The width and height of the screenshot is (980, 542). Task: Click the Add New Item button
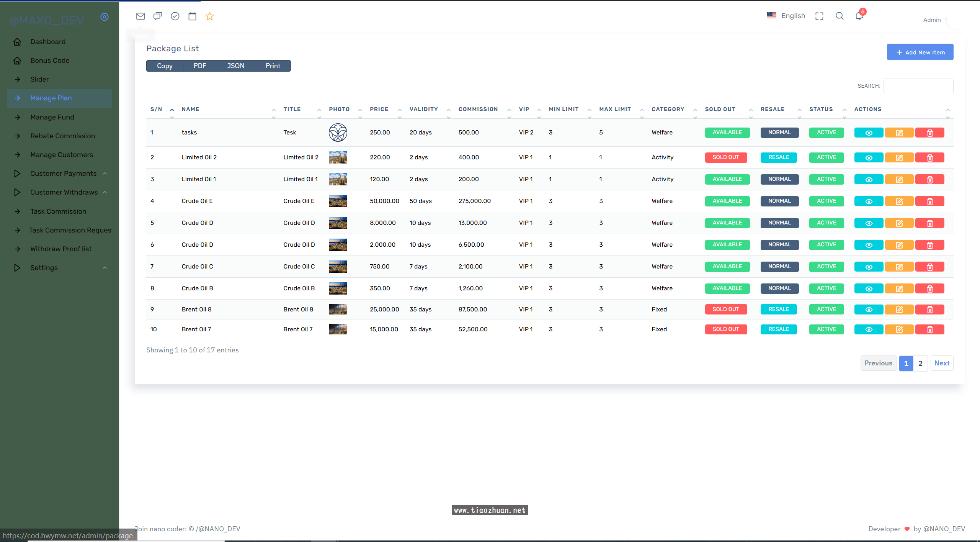[x=920, y=52]
